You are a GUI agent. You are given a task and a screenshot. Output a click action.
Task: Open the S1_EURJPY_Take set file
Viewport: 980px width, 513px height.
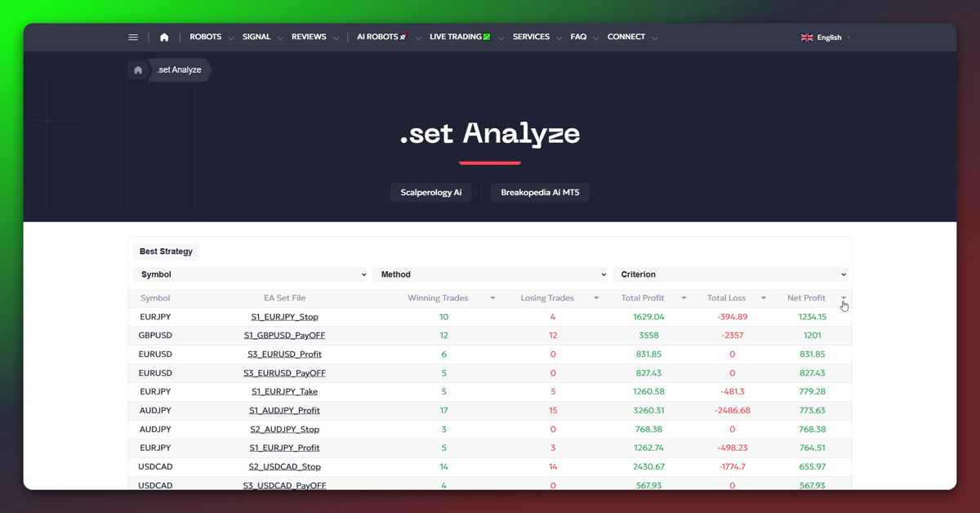pos(285,392)
